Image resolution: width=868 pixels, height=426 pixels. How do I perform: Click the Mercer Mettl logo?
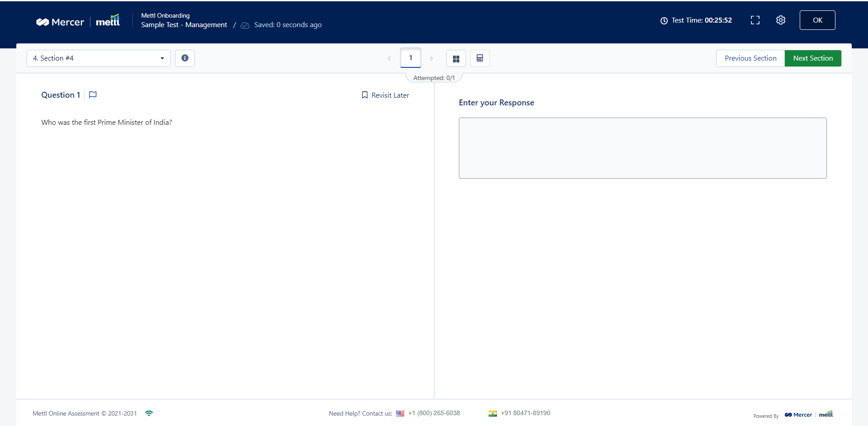[78, 21]
